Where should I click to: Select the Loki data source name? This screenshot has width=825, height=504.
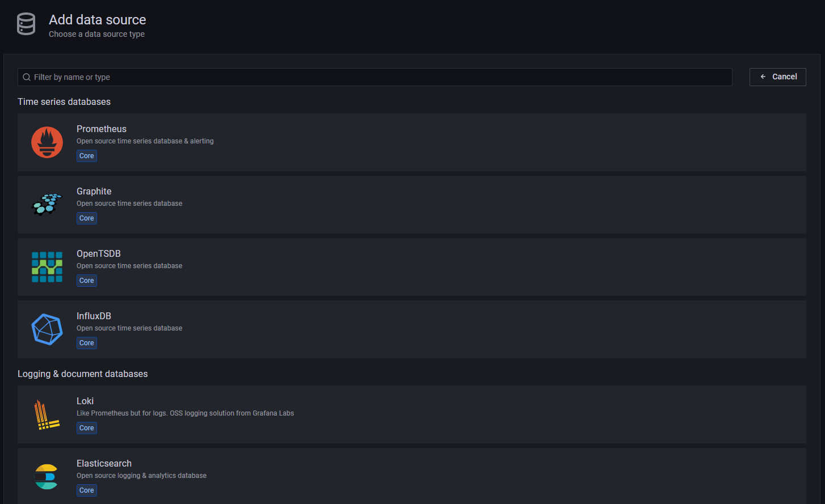85,401
